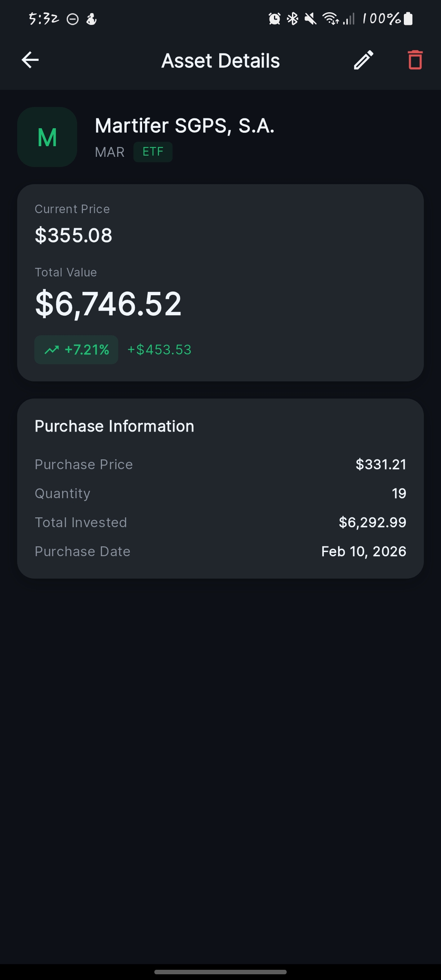This screenshot has height=980, width=441.
Task: Tap the $6,746.52 total value
Action: click(108, 304)
